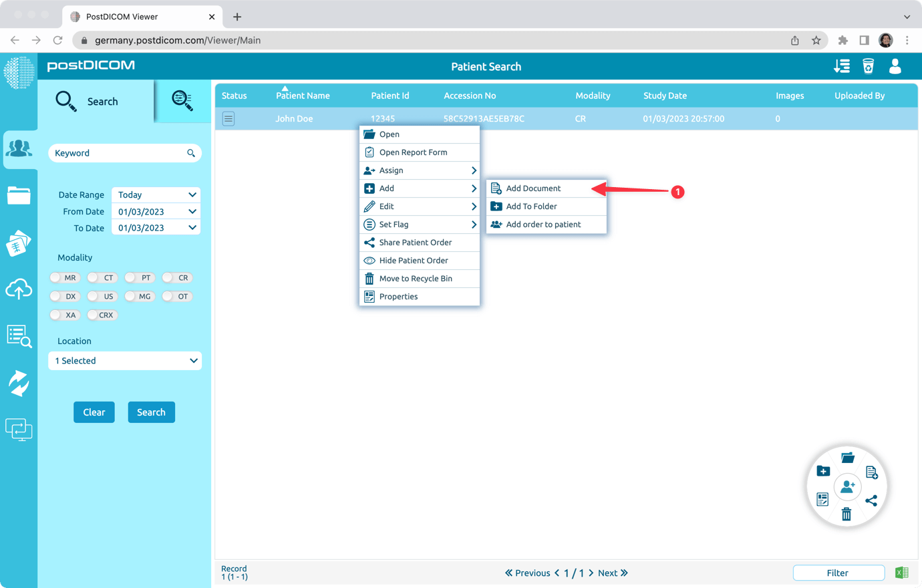Image resolution: width=922 pixels, height=588 pixels.
Task: Select the CT modality filter
Action: click(x=102, y=277)
